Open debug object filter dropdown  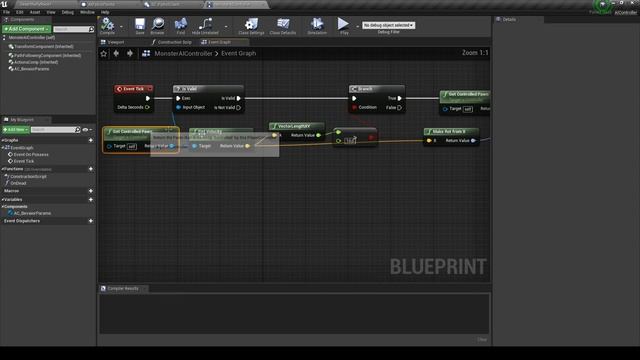coord(389,25)
